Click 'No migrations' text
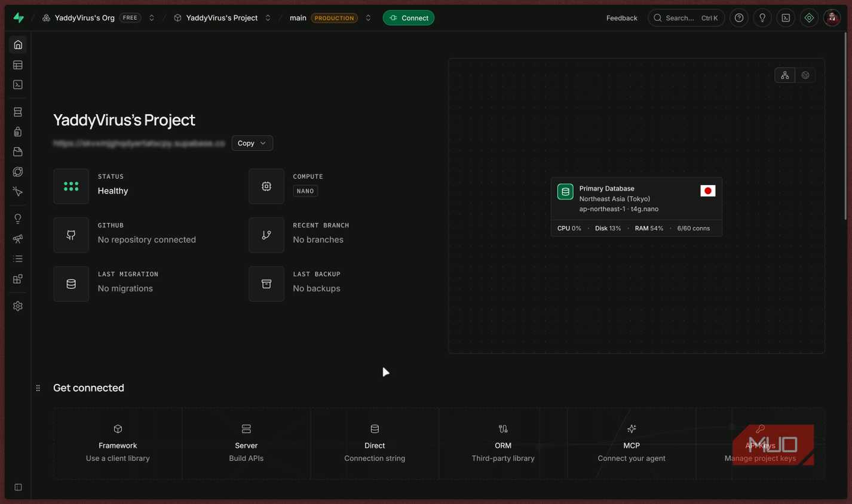The width and height of the screenshot is (852, 504). (125, 288)
